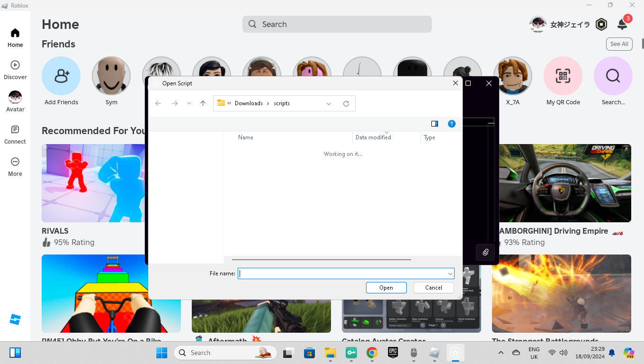The width and height of the screenshot is (644, 364).
Task: Open File Explorer from taskbar
Action: coord(330,353)
